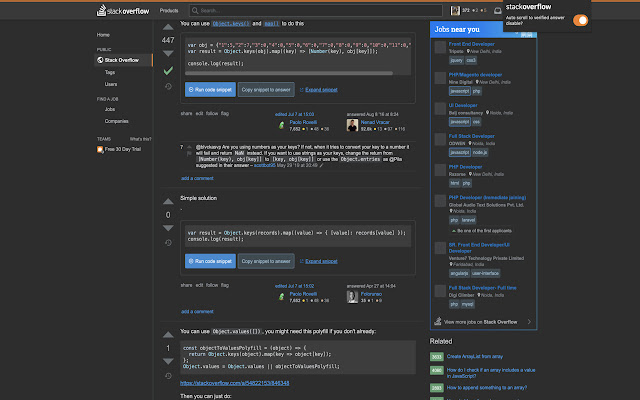
Task: Downvote the Object.values answer
Action: point(168,361)
